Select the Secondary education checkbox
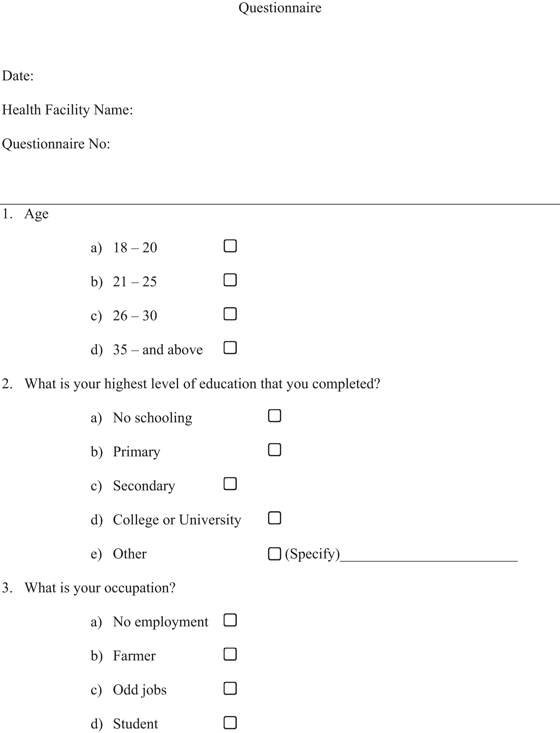This screenshot has width=560, height=733. point(230,484)
